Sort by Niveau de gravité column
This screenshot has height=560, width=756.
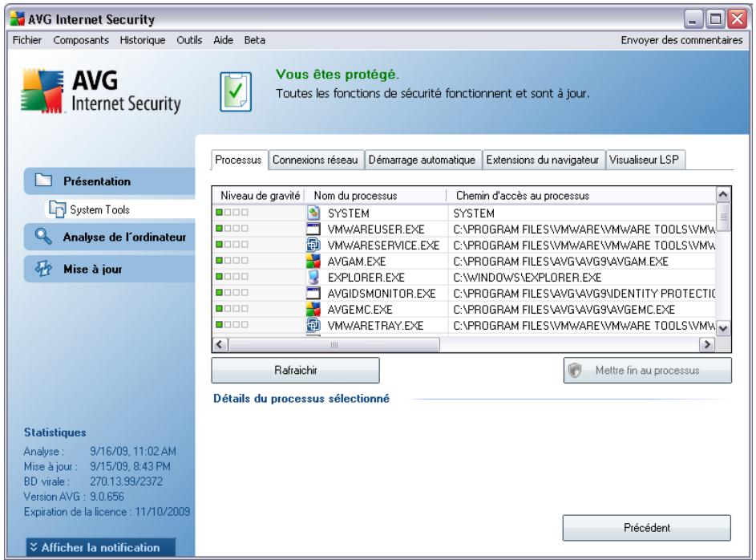260,195
